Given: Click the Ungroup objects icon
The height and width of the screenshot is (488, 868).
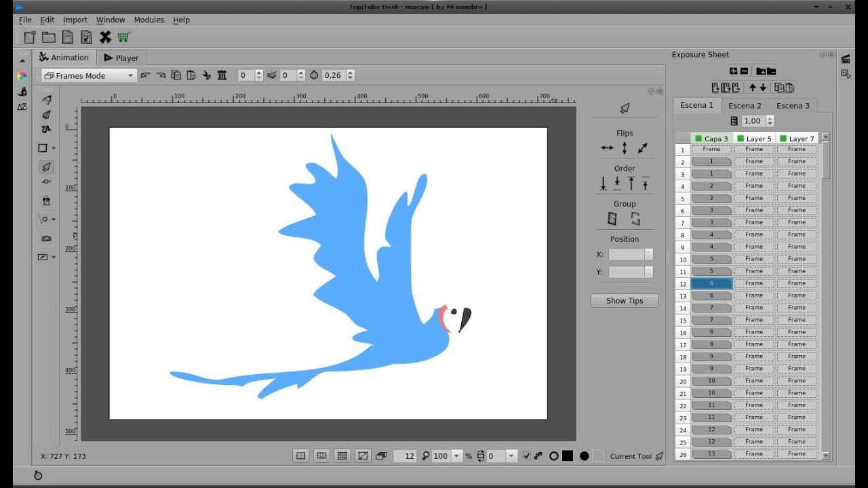Looking at the screenshot, I should (635, 219).
